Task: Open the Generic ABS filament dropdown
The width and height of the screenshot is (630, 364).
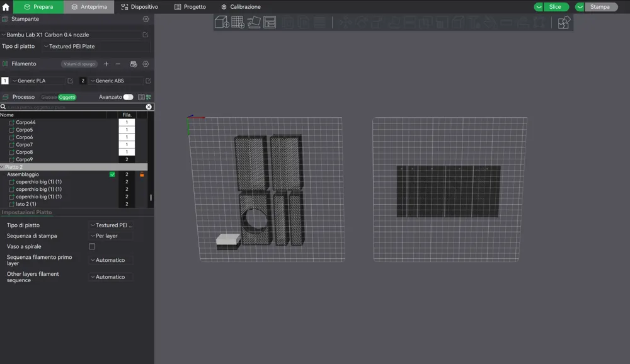Action: (x=116, y=81)
